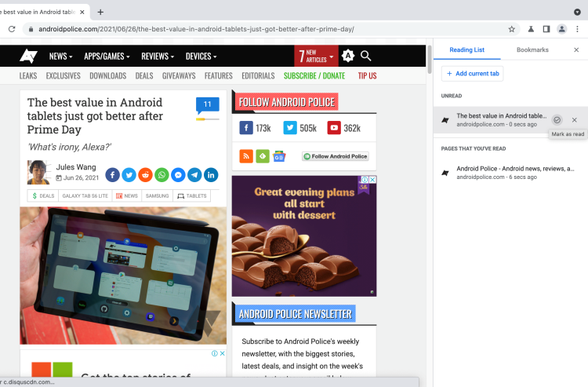Open the Android Police search icon
Image resolution: width=588 pixels, height=387 pixels.
point(366,56)
